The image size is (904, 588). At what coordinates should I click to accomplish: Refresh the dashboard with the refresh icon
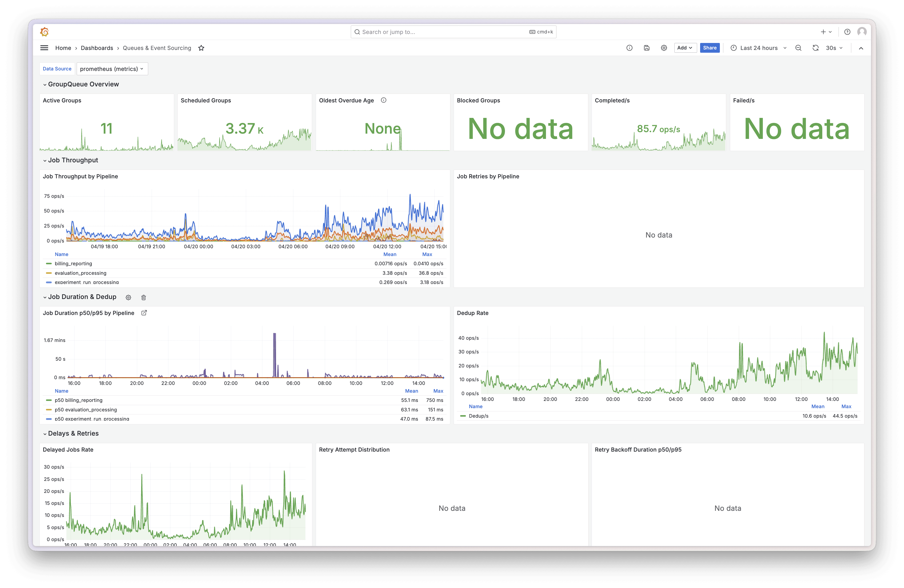(815, 48)
